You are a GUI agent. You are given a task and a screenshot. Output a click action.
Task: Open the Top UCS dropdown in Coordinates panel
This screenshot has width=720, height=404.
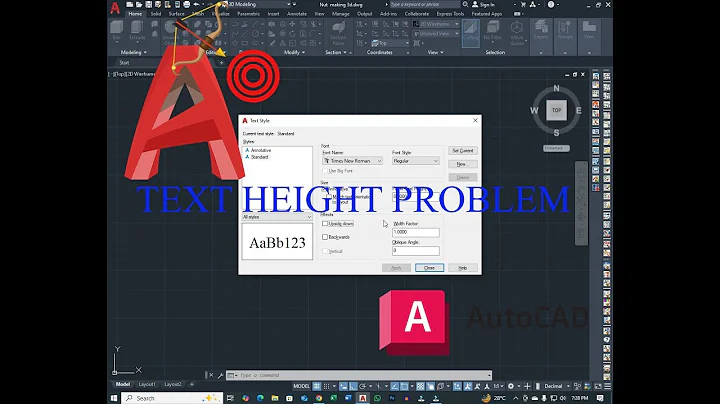point(390,43)
